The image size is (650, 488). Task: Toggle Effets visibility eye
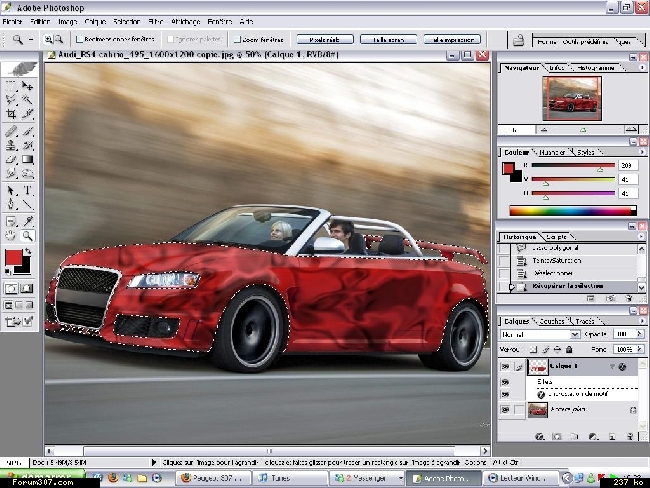point(505,382)
